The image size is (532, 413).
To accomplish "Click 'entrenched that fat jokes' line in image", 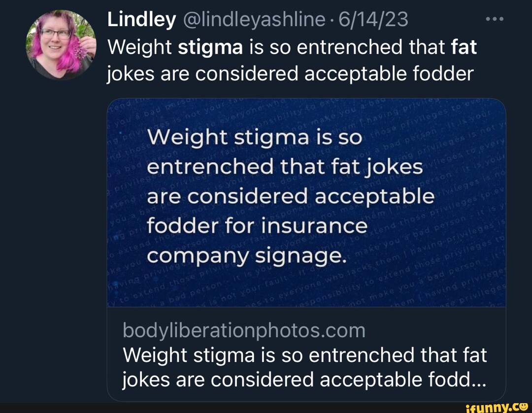I will tap(285, 168).
